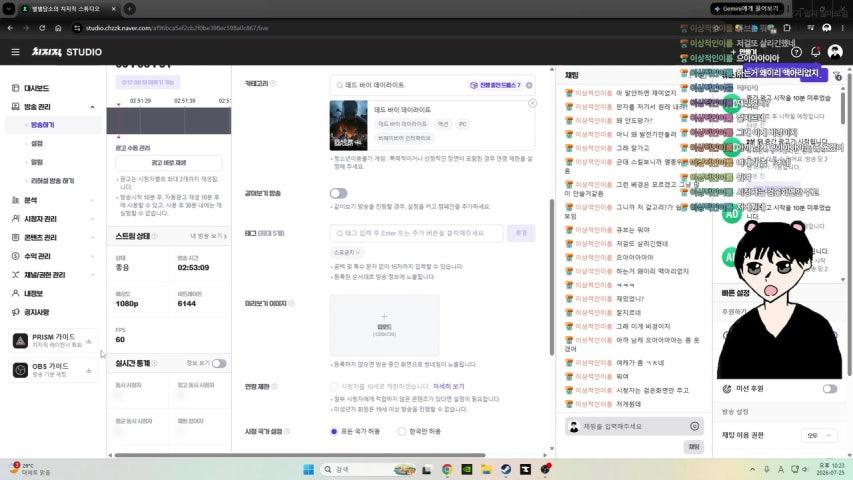The height and width of the screenshot is (480, 853).
Task: Click the info icon beside 실시간 통계
Action: [155, 364]
